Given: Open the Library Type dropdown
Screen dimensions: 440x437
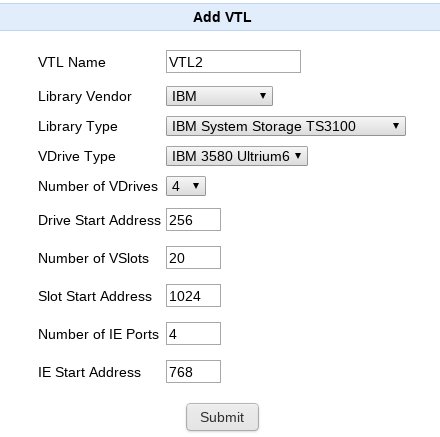Looking at the screenshot, I should pos(286,126).
